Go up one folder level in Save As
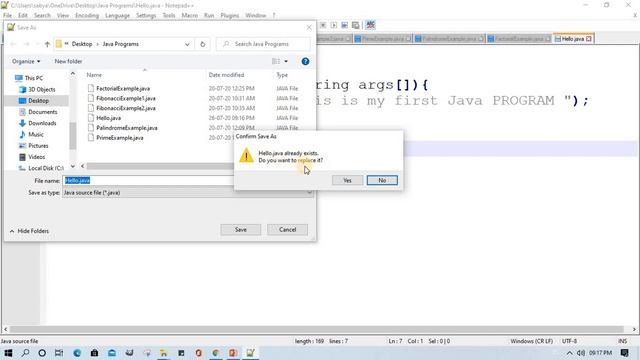The width and height of the screenshot is (640, 360). click(47, 44)
